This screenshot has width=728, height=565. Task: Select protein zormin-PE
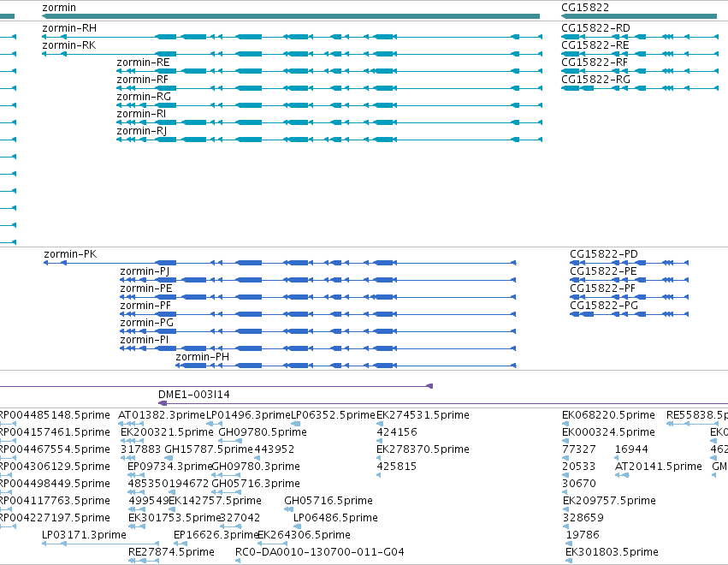click(146, 288)
